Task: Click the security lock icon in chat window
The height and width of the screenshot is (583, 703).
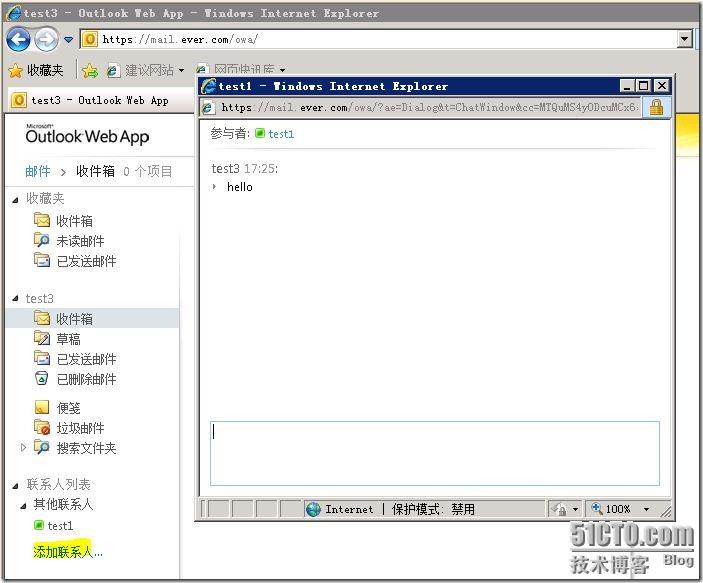Action: (656, 107)
